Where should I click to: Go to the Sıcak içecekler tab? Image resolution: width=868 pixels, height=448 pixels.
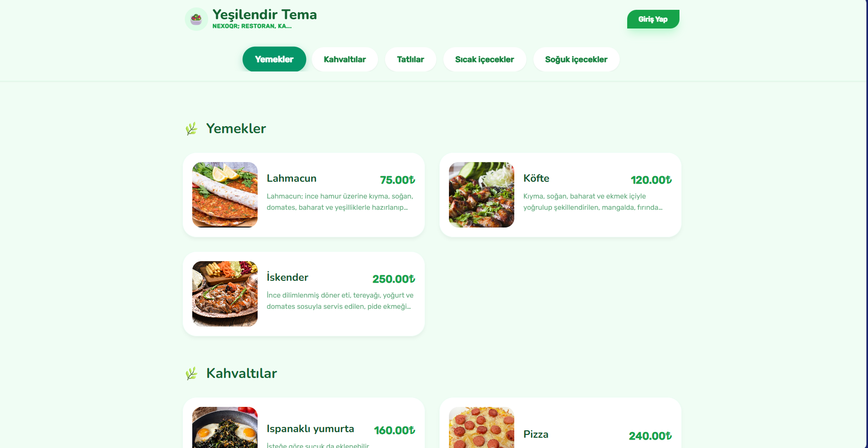click(484, 59)
